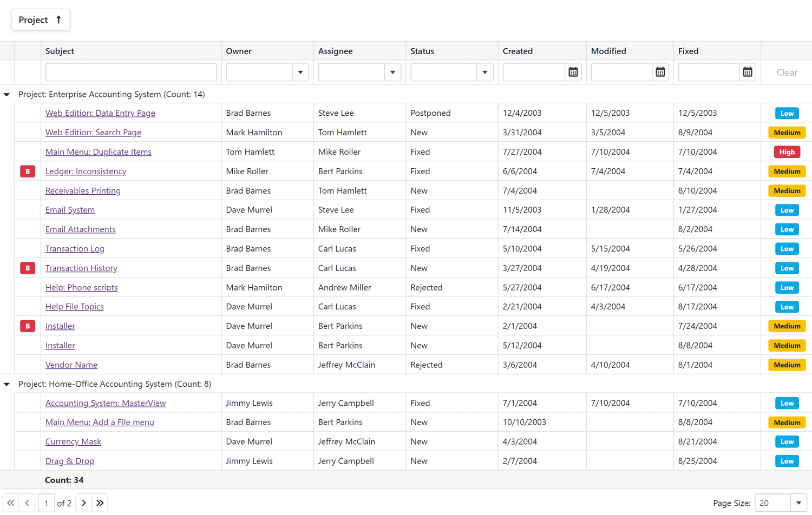Screen dimensions: 812x515
Task: Go to the next page
Action: click(x=84, y=503)
